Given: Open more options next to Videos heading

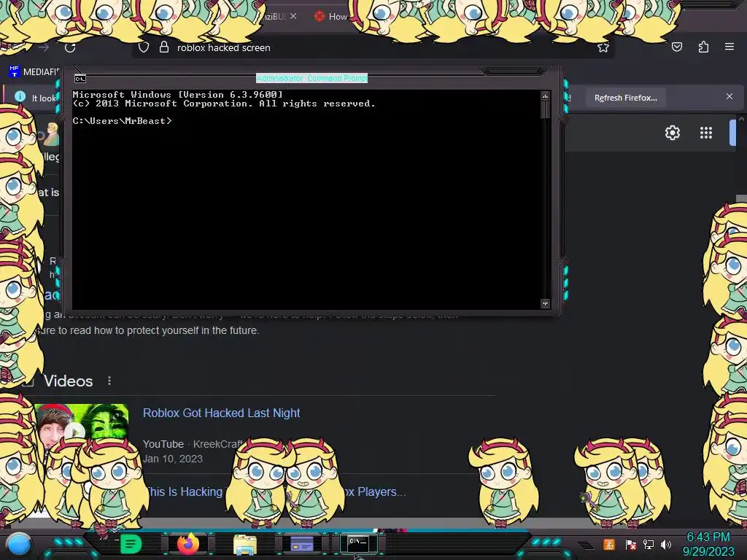Looking at the screenshot, I should [109, 381].
